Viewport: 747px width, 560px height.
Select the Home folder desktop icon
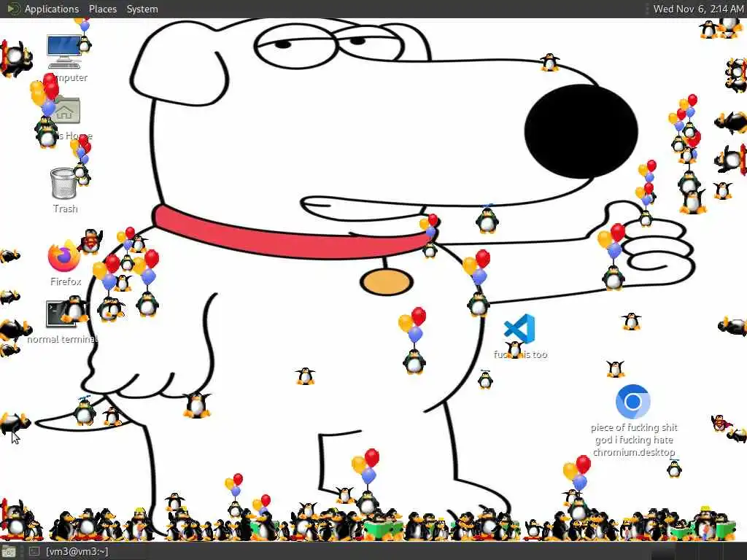[x=66, y=111]
